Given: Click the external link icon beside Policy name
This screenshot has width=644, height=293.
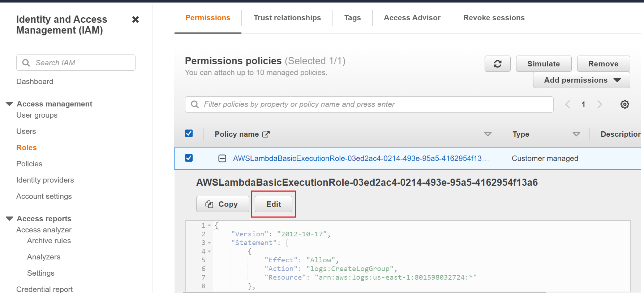Looking at the screenshot, I should click(266, 134).
